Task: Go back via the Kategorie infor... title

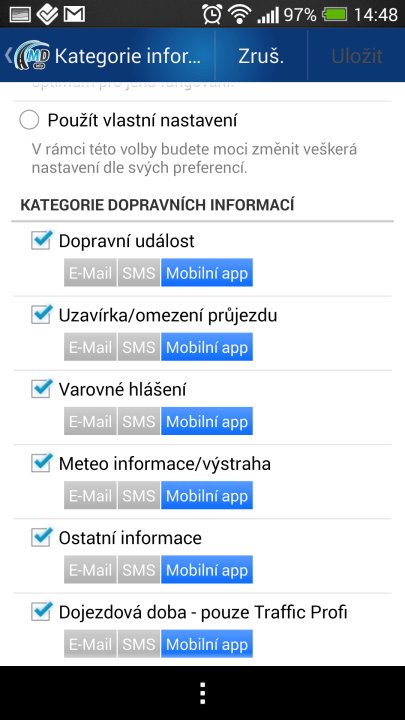Action: click(x=127, y=56)
